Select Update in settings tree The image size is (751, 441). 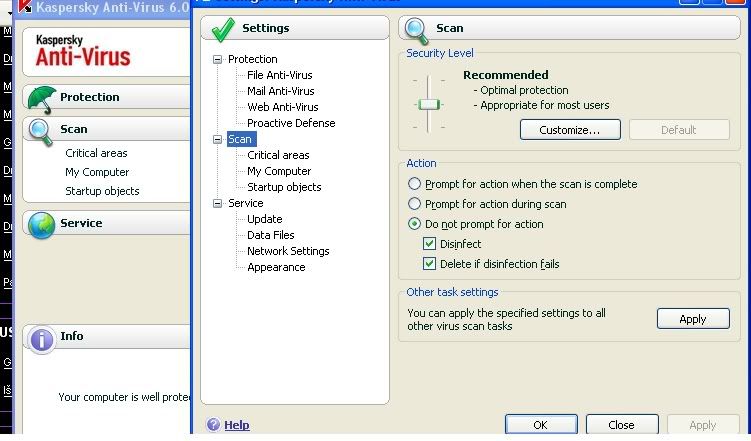[x=264, y=219]
